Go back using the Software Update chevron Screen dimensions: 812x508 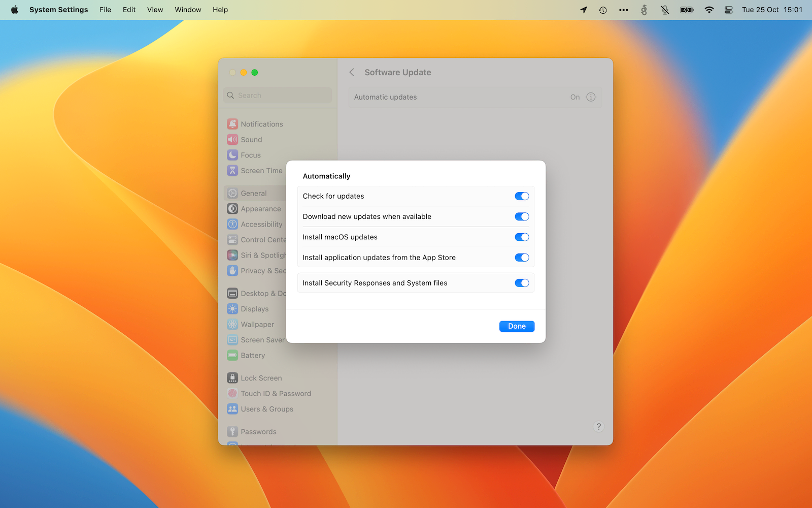352,72
